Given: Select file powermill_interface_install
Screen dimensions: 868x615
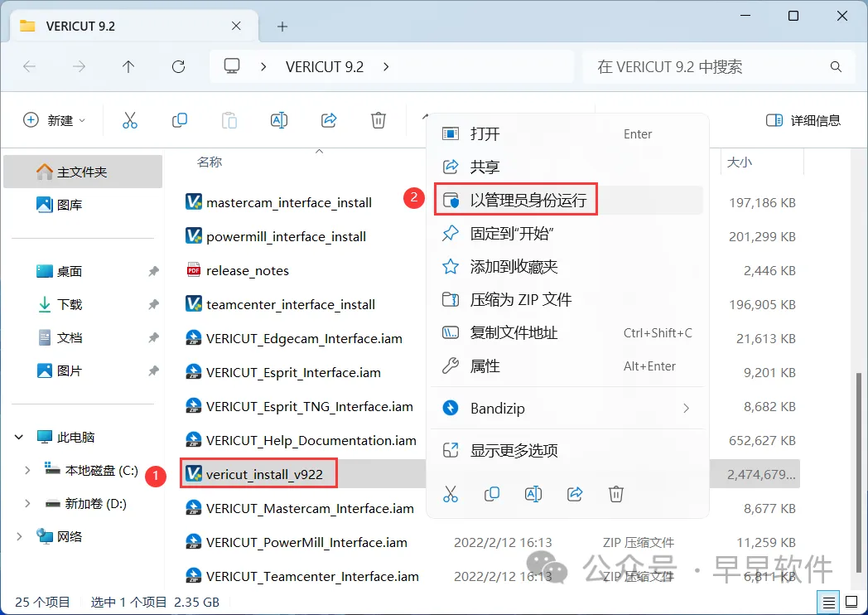Looking at the screenshot, I should click(x=286, y=236).
